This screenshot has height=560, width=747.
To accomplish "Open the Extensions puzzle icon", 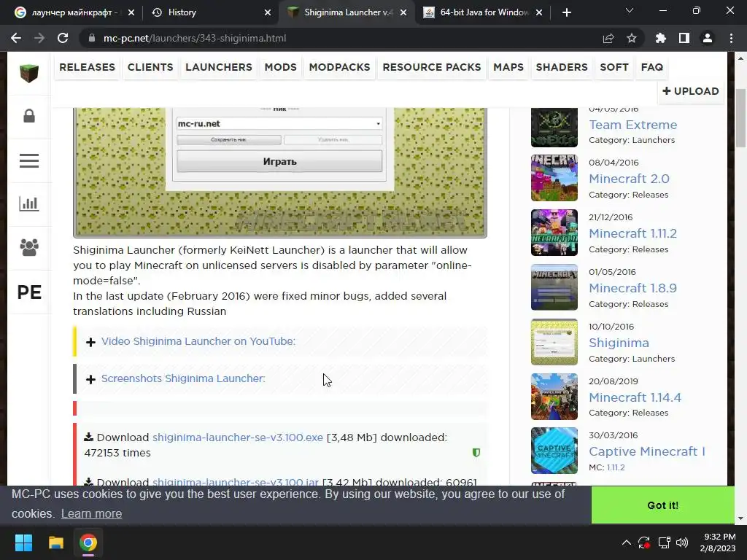I will click(661, 38).
